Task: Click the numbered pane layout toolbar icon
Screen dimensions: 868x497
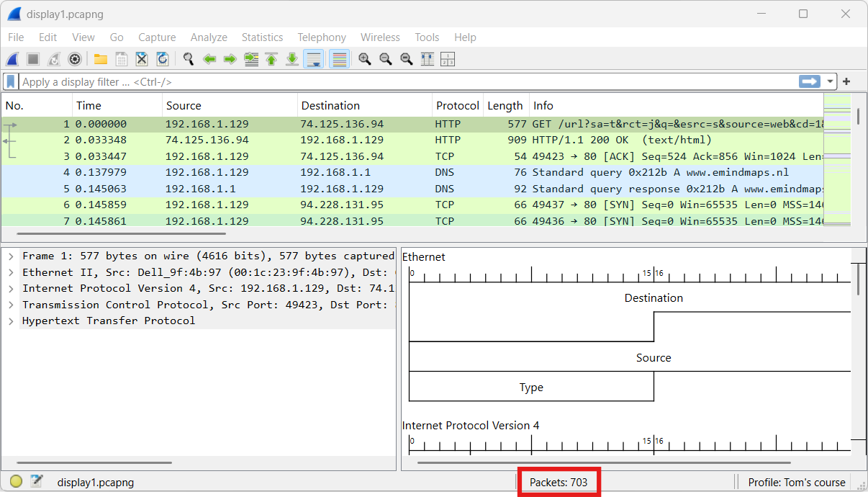Action: pos(448,59)
